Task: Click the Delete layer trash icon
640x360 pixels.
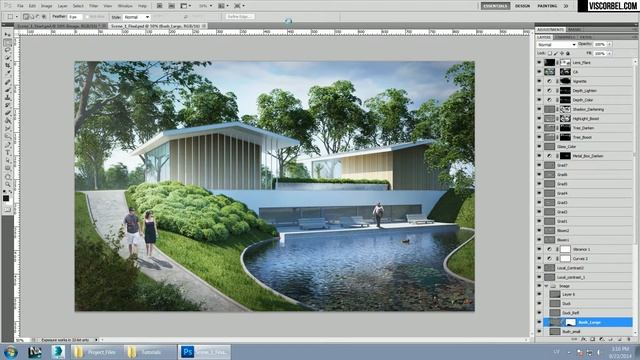Action: 629,339
